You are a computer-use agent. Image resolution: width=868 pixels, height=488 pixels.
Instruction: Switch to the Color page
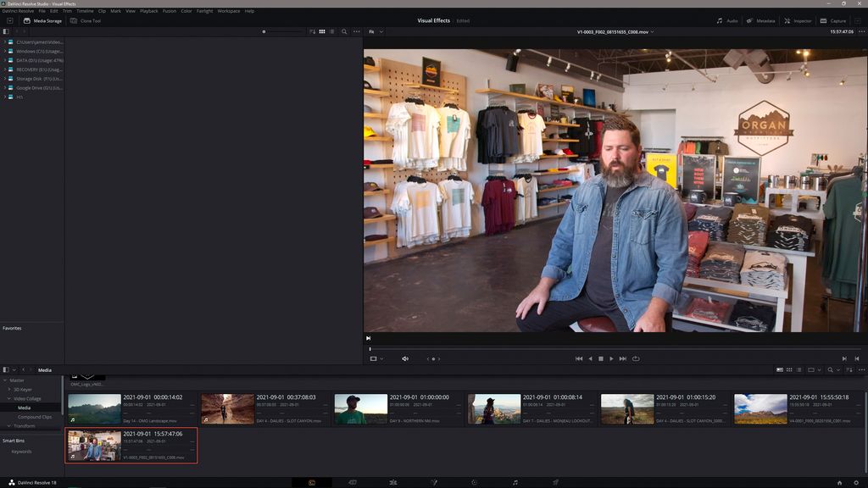pyautogui.click(x=475, y=482)
